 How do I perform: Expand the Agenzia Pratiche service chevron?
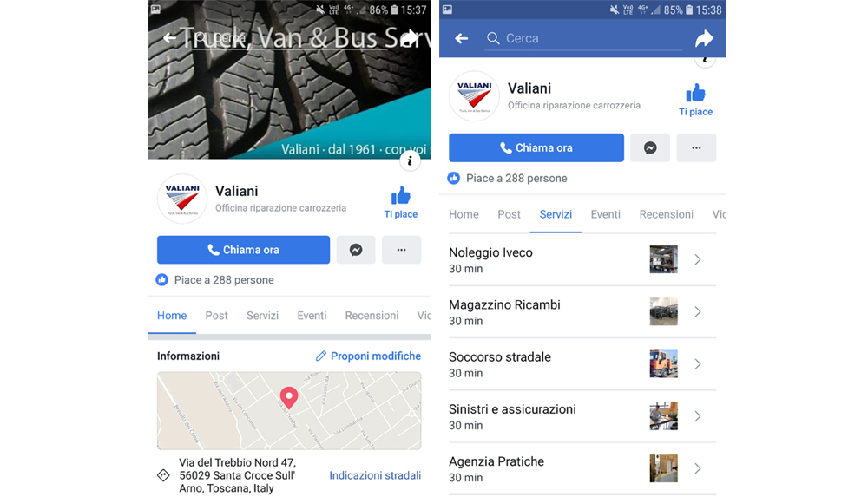698,468
